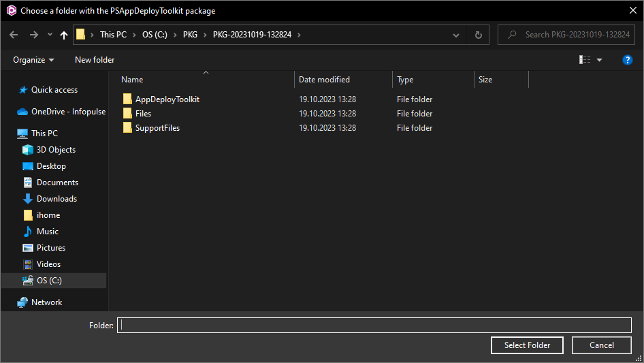Sort by Type column header

pyautogui.click(x=405, y=80)
